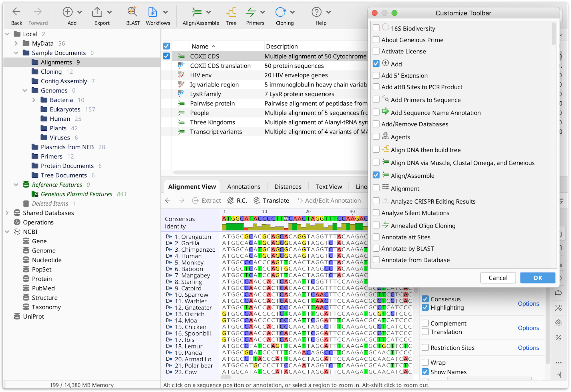This screenshot has width=571, height=392.
Task: Click the select-all checkbox in table header
Action: (166, 46)
